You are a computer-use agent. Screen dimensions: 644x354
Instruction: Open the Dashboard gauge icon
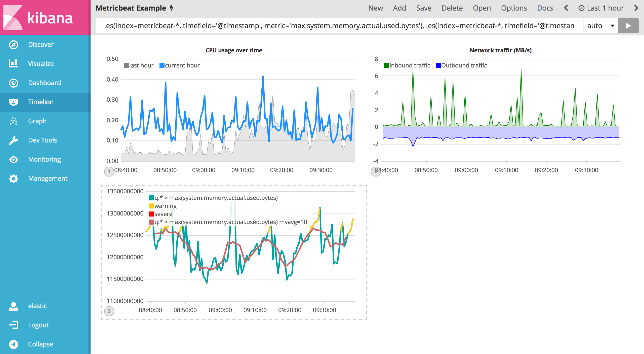point(14,83)
